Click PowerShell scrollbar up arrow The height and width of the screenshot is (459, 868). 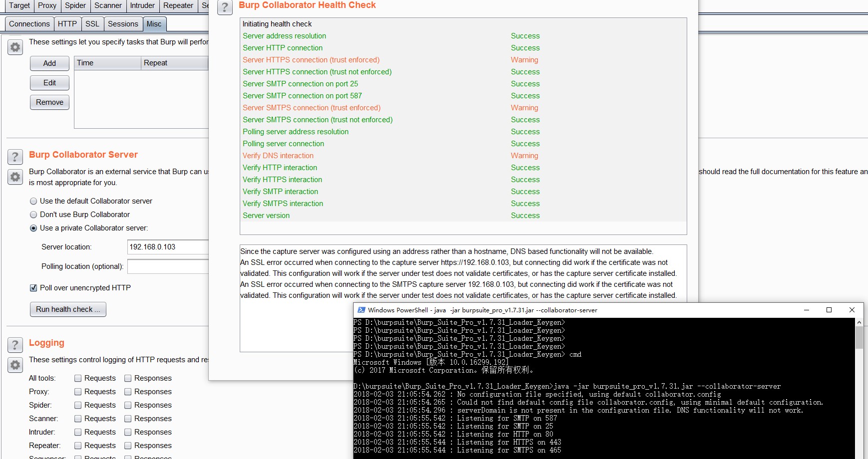coord(859,322)
